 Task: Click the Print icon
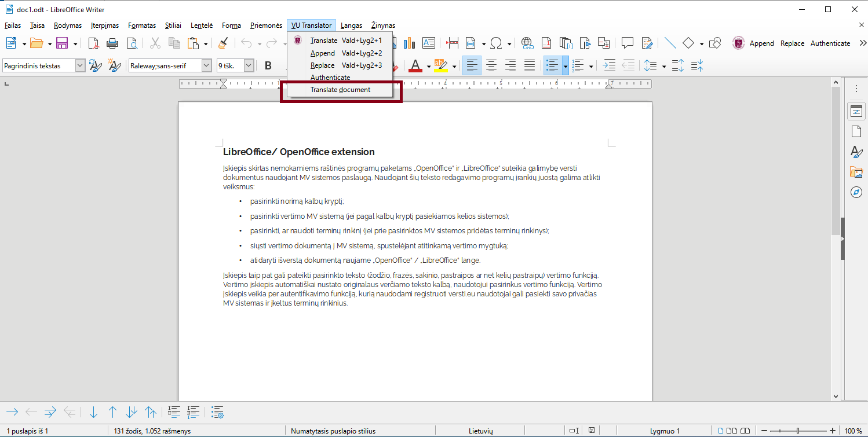113,43
